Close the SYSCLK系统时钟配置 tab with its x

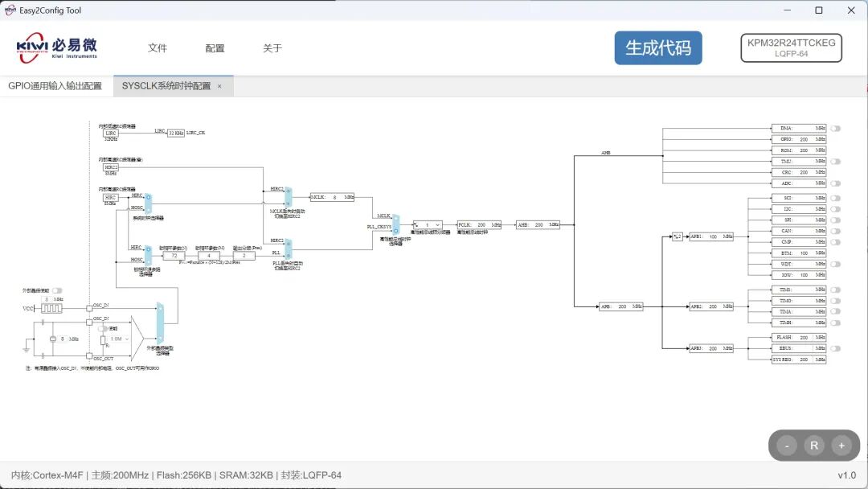[x=219, y=86]
